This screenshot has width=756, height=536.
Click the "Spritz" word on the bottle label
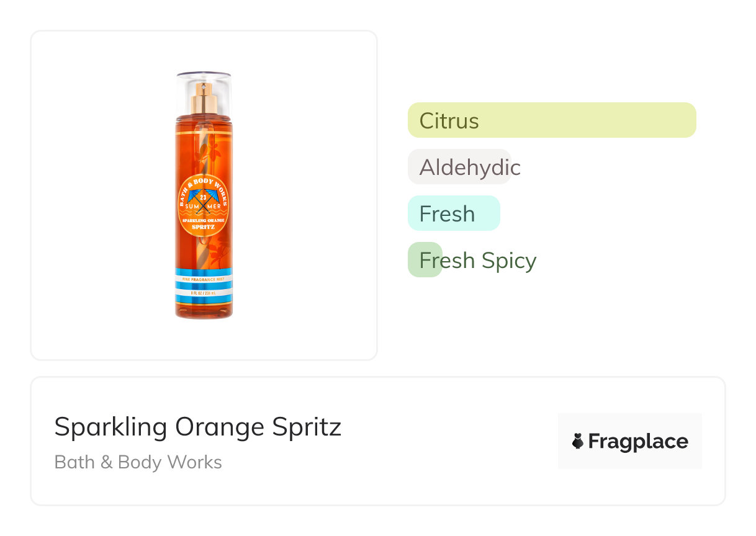pos(204,227)
